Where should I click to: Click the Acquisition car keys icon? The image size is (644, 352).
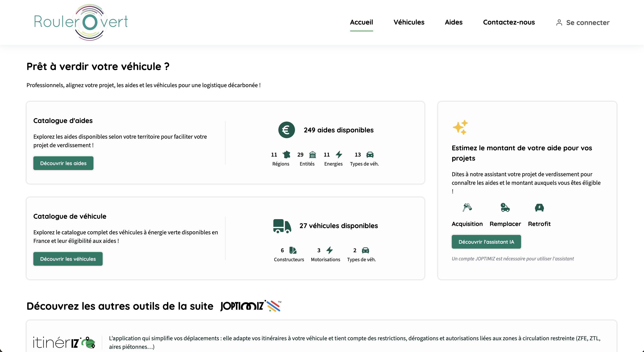coord(467,207)
